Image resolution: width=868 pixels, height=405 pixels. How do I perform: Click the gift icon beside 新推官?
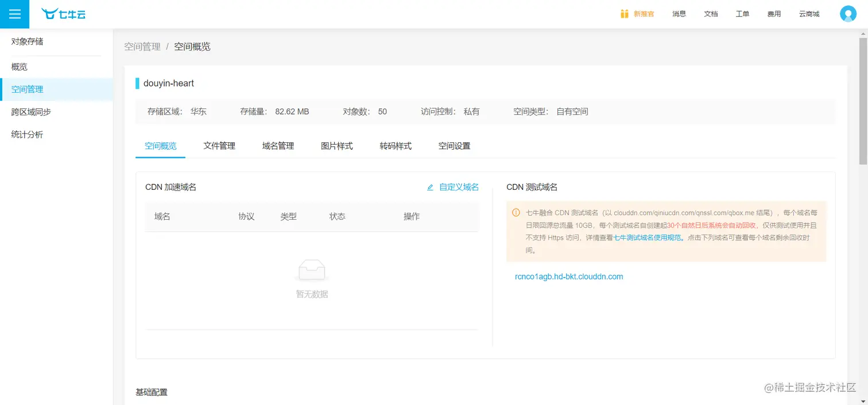tap(625, 14)
